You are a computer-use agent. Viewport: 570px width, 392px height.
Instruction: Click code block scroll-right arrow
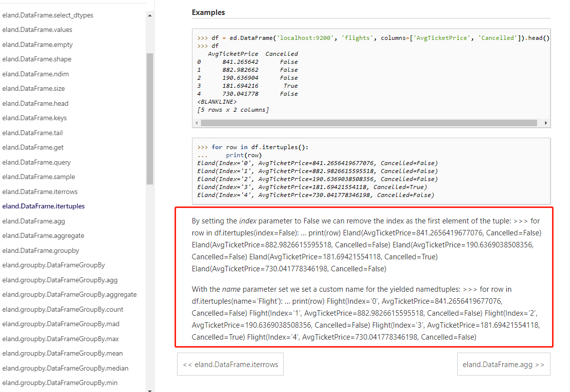(x=546, y=123)
